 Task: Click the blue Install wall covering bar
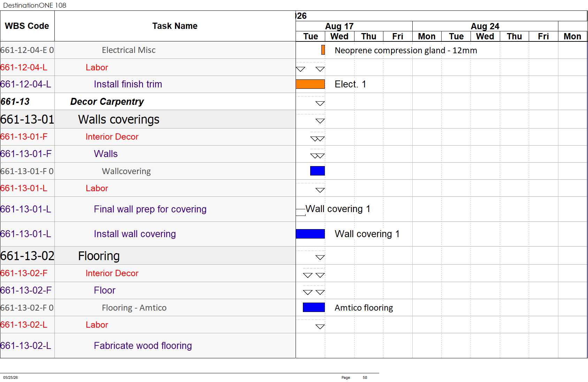pyautogui.click(x=310, y=234)
